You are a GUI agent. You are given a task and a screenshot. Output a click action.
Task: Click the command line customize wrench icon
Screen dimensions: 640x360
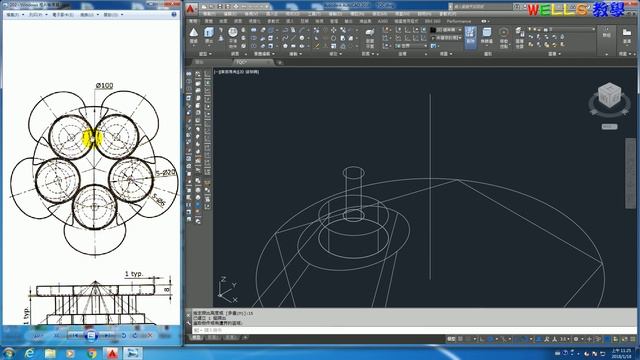pyautogui.click(x=189, y=322)
